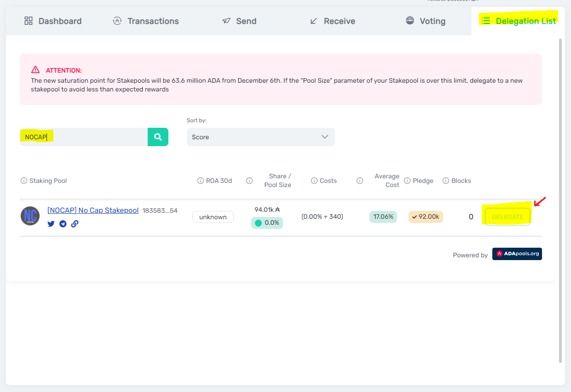Click the (0.00% + 340) costs value
Image resolution: width=571 pixels, height=392 pixels.
pos(323,216)
